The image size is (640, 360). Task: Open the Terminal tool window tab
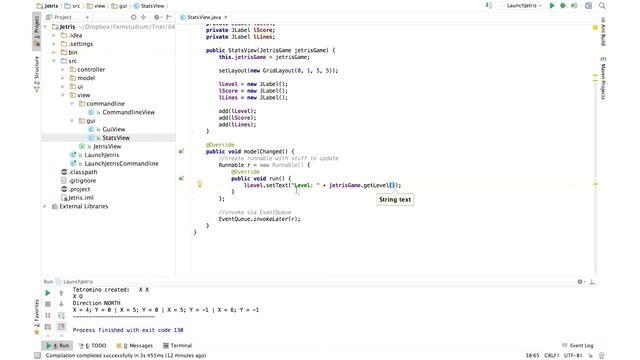(178, 346)
